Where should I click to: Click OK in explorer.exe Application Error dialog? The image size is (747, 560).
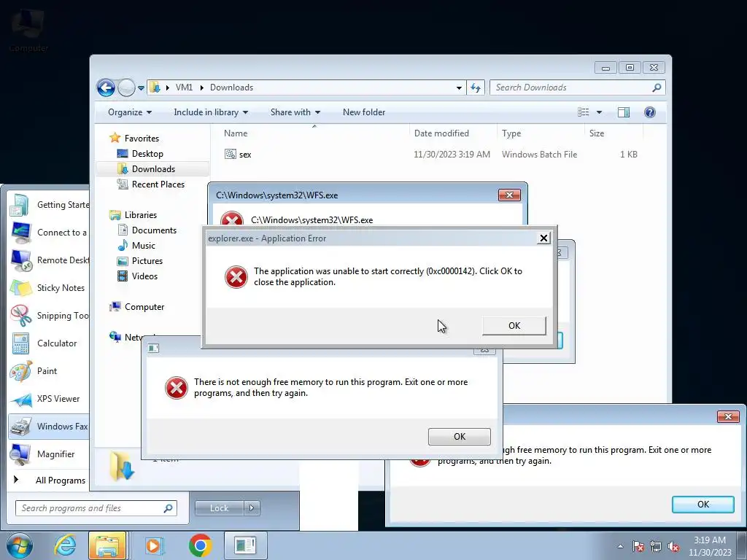[514, 326]
